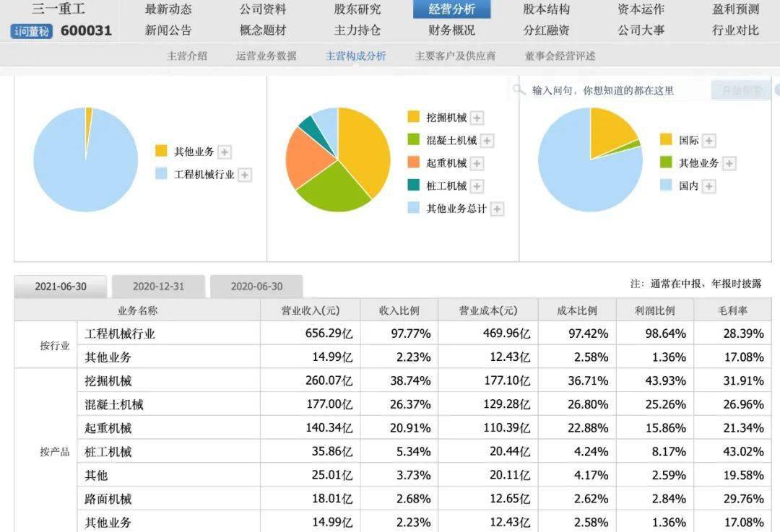
Task: Open the 公司大事 menu item
Action: pos(641,30)
